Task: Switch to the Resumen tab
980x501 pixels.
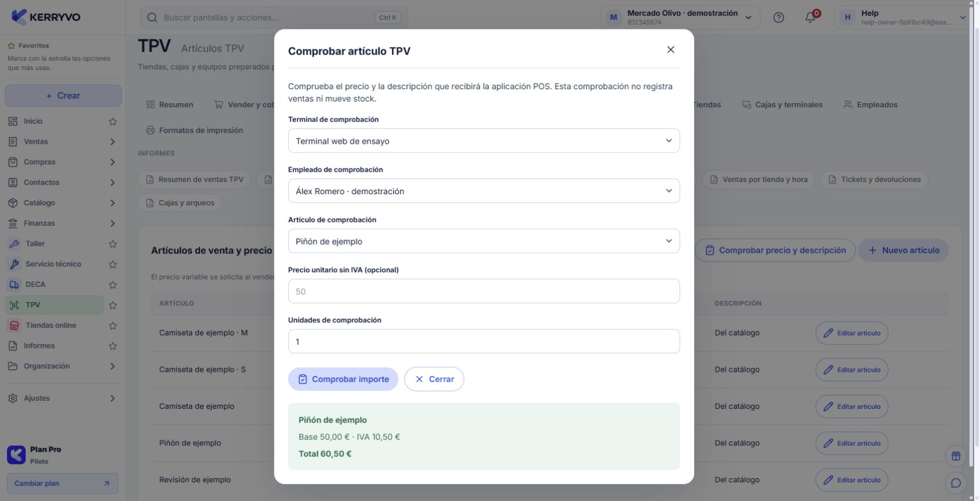Action: click(x=170, y=104)
